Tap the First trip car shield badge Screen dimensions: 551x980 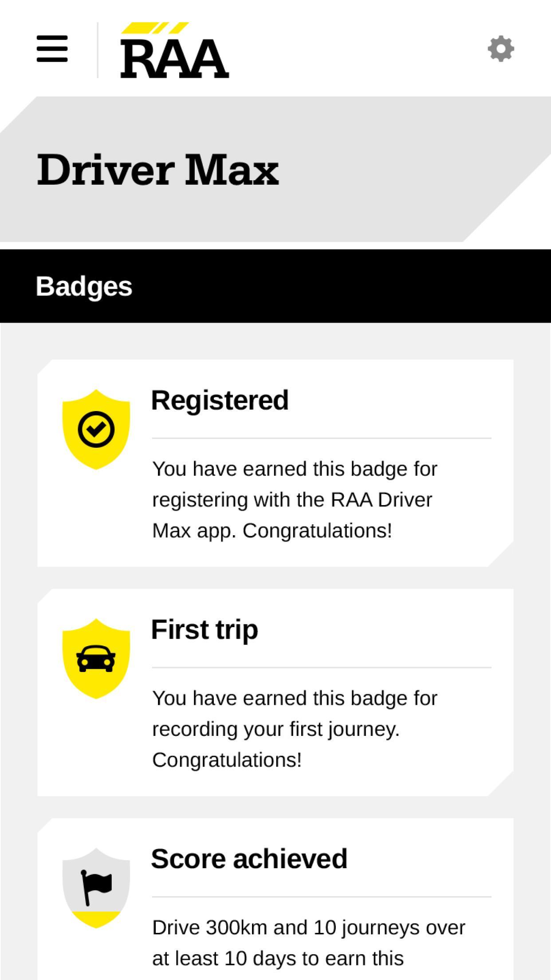[96, 658]
